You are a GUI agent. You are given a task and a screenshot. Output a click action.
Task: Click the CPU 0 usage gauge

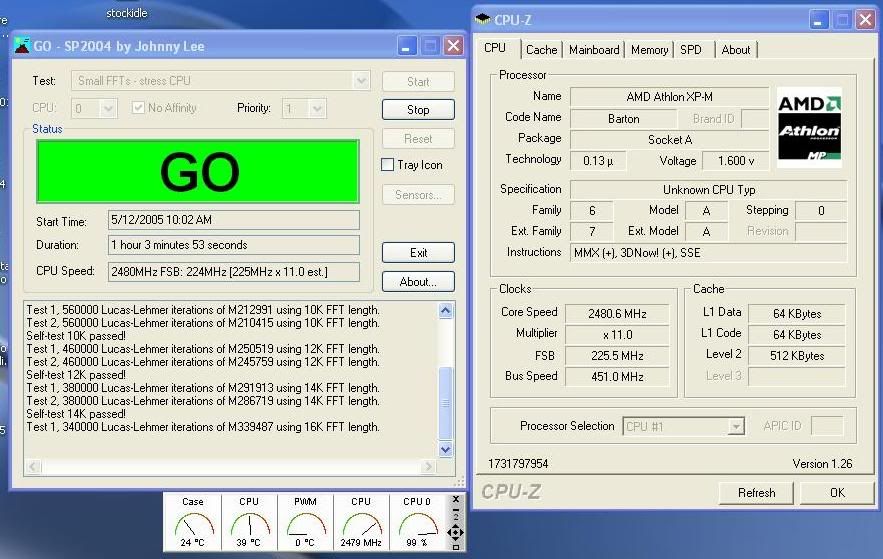click(x=416, y=522)
